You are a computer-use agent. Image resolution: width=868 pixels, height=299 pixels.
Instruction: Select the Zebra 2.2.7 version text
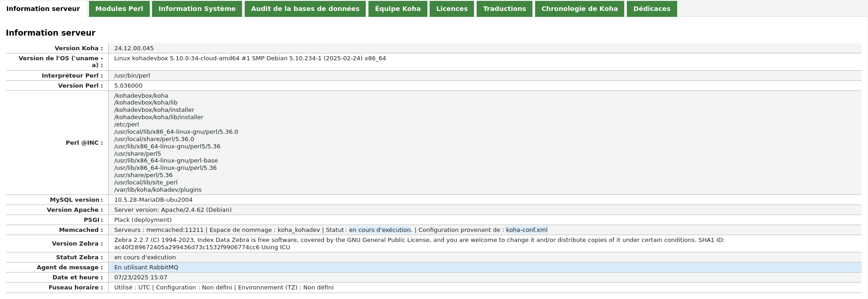tap(419, 244)
